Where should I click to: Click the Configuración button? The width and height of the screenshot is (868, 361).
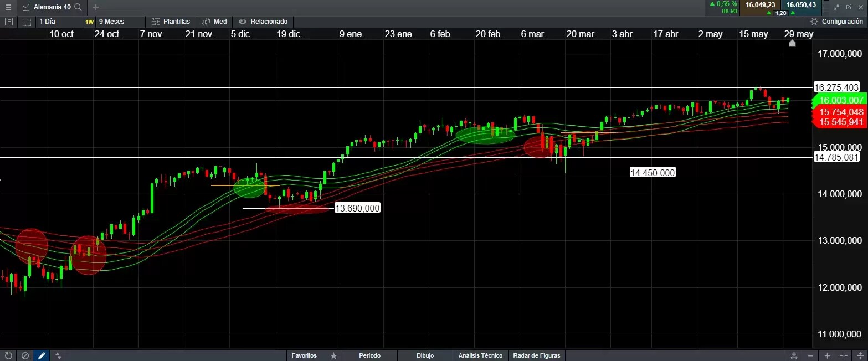(x=836, y=22)
